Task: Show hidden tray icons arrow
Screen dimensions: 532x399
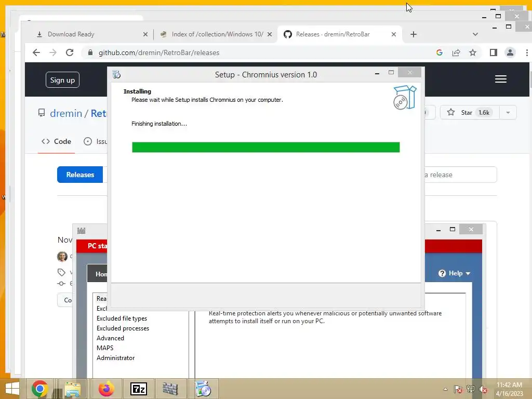Action: point(445,389)
